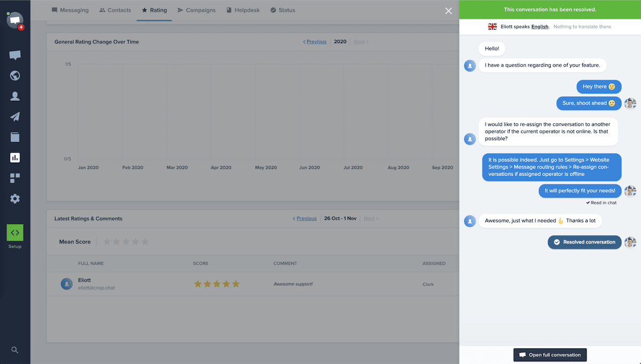Click the Mean Score empty stars
641x364 pixels.
point(126,242)
